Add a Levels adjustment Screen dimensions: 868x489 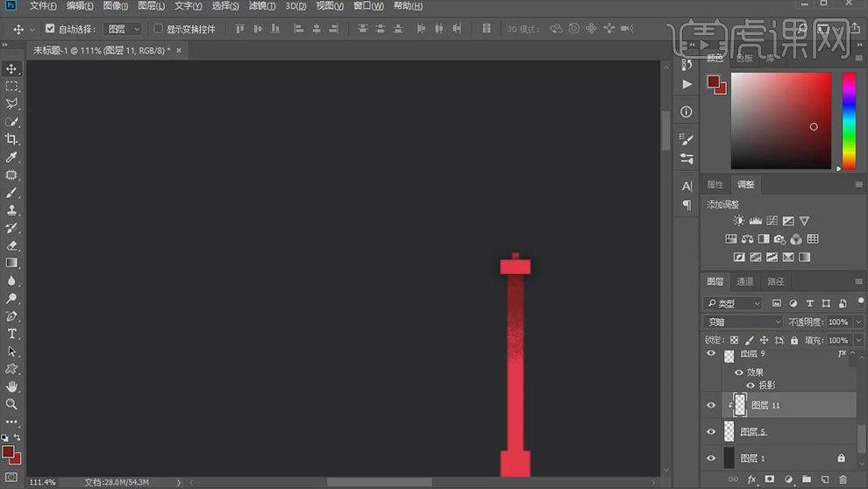pyautogui.click(x=755, y=221)
